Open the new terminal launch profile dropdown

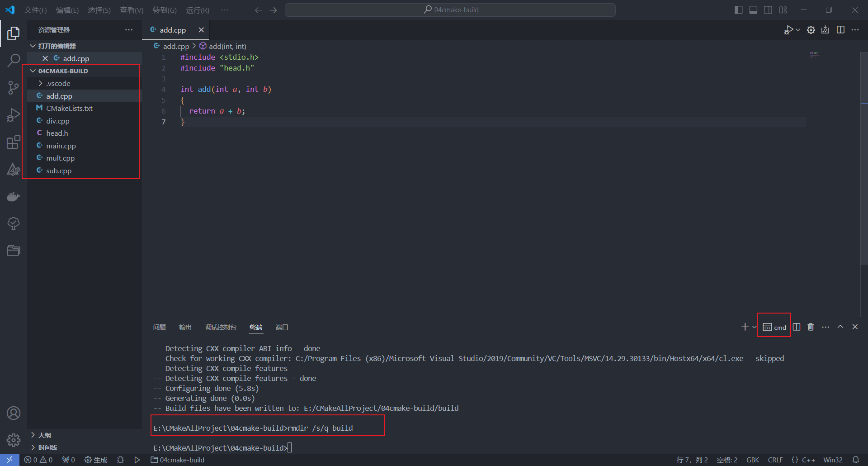(x=754, y=327)
